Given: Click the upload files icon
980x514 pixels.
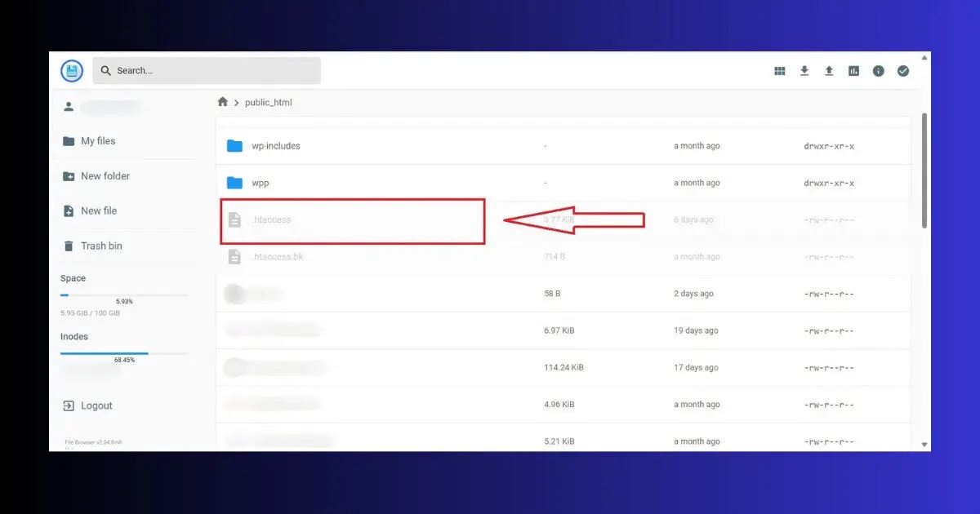Looking at the screenshot, I should point(829,71).
